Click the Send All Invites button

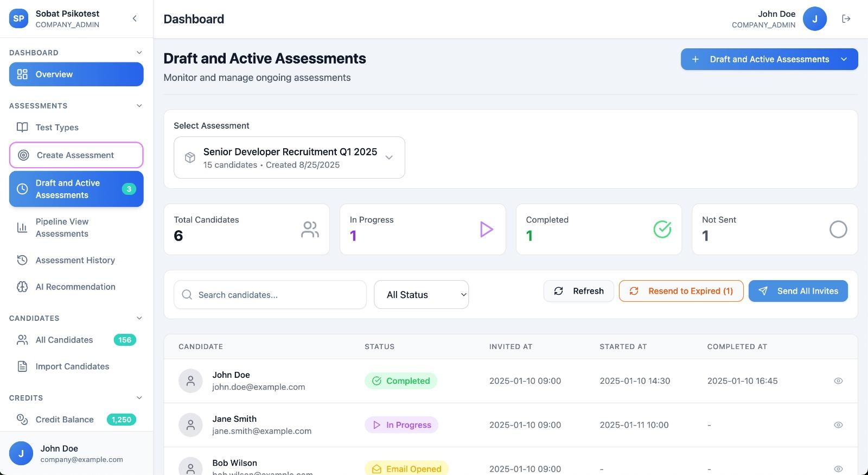tap(797, 291)
